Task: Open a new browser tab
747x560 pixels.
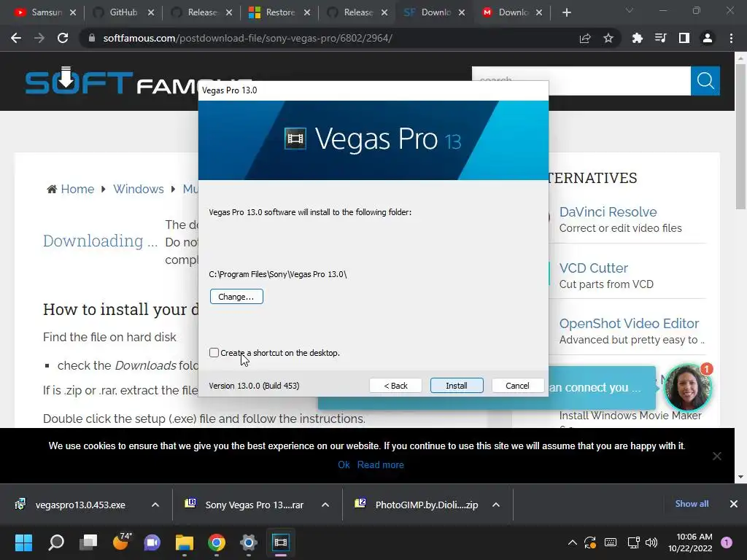Action: coord(566,12)
